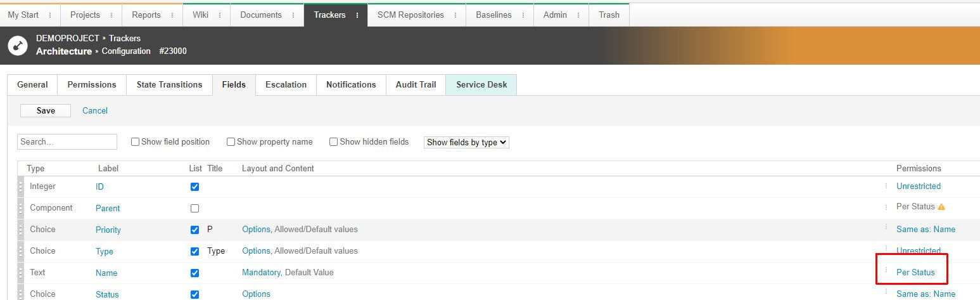The height and width of the screenshot is (300, 980).
Task: Open the Show fields by type dropdown
Action: (x=466, y=142)
